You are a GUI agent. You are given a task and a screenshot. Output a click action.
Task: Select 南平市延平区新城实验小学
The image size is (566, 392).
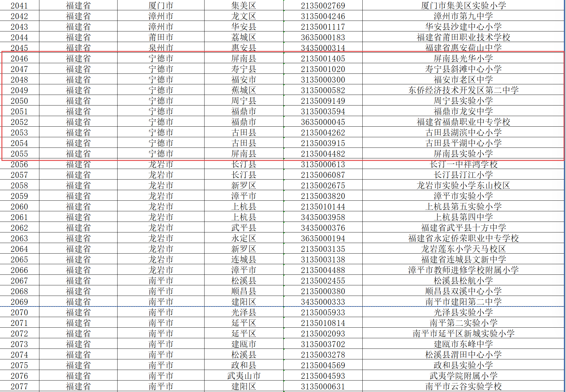point(463,334)
